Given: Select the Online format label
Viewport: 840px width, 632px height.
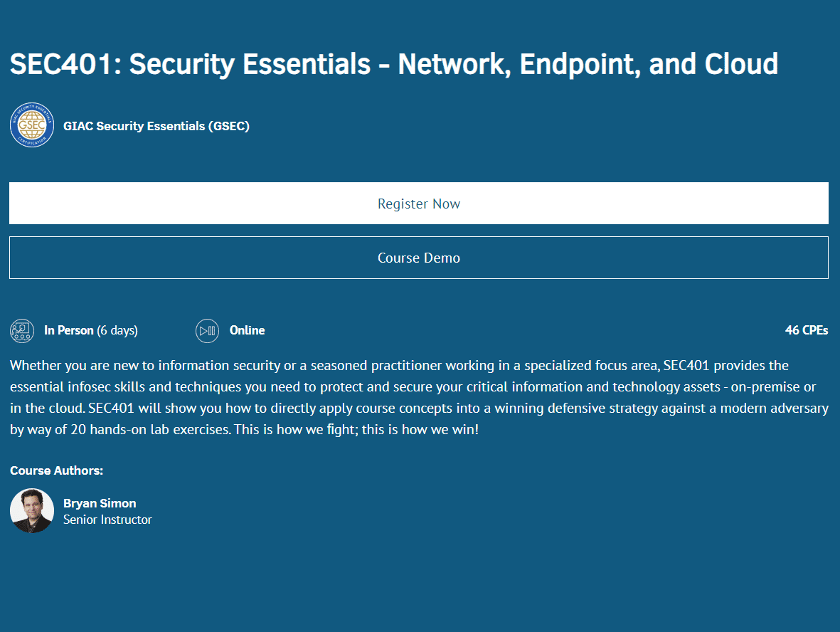Looking at the screenshot, I should (247, 330).
